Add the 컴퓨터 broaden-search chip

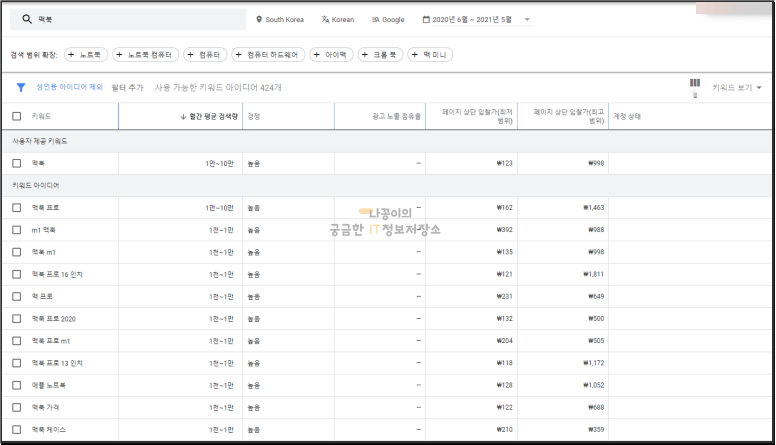205,54
